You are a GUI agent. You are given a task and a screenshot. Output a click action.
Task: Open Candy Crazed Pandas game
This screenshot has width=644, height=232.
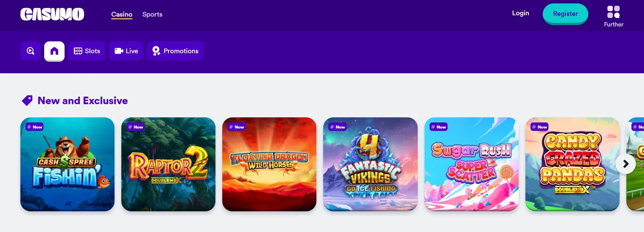click(x=572, y=164)
